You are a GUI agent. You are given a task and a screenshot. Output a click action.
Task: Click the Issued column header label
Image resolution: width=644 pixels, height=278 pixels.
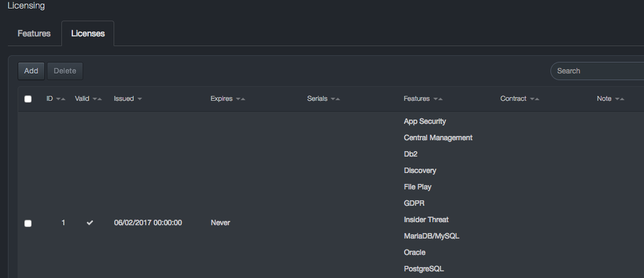(x=124, y=99)
